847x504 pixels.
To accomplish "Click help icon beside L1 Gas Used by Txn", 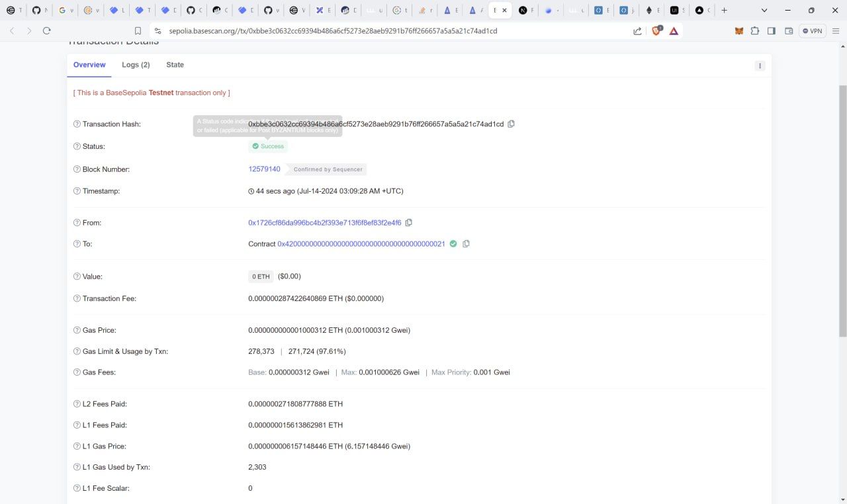I will point(77,468).
